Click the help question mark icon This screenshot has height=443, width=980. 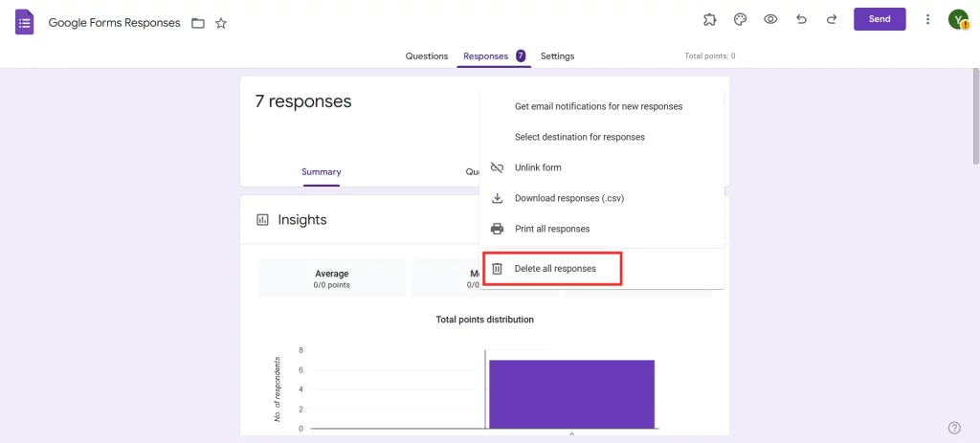pos(954,428)
